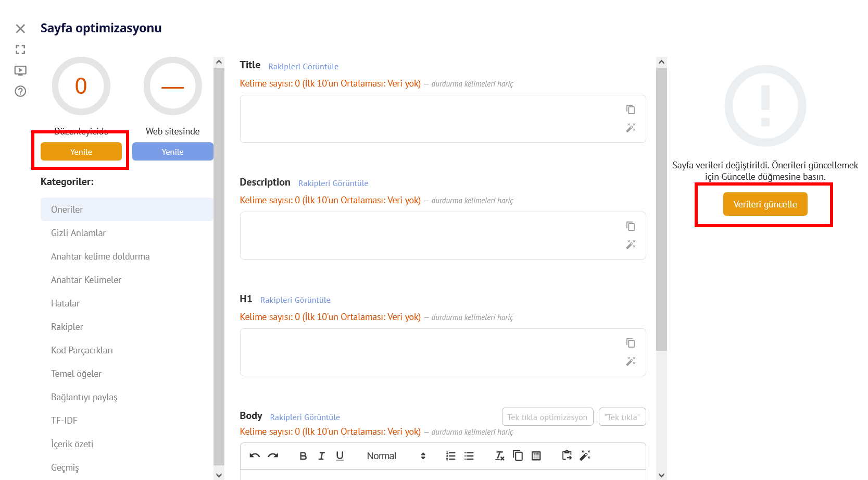Screen dimensions: 868x480
Task: Click the magic wand icon in Title field
Action: (631, 128)
